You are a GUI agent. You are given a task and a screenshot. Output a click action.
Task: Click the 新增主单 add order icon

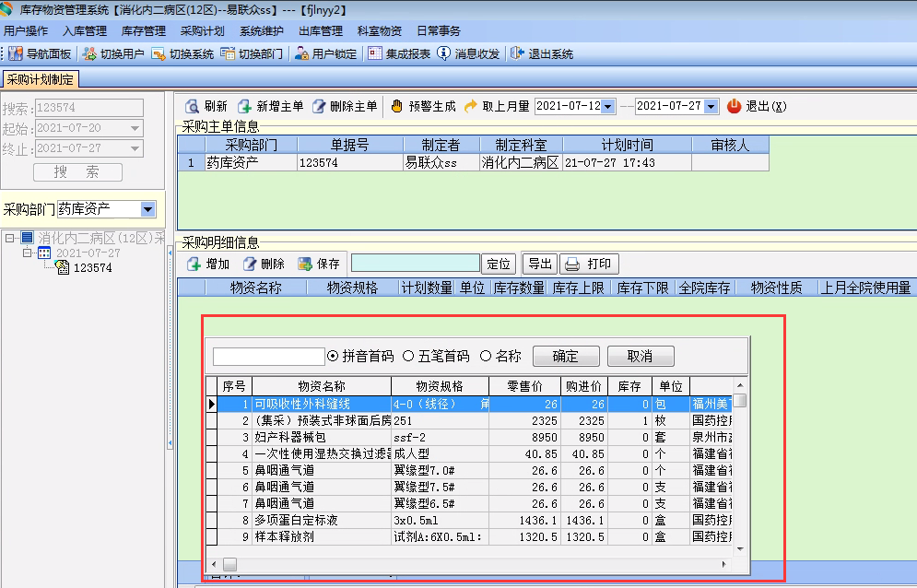point(244,107)
